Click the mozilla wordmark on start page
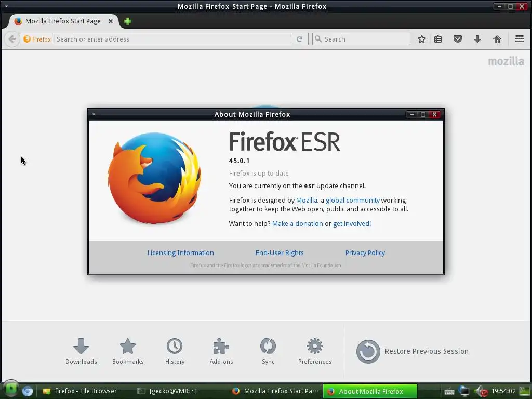Screen dimensions: 532x399 click(x=506, y=61)
